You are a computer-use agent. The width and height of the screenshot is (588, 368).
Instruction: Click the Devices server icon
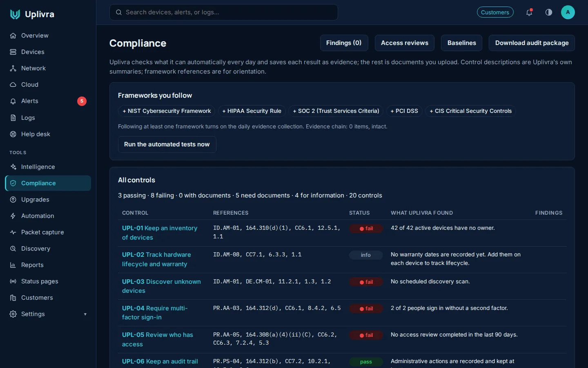pos(13,52)
